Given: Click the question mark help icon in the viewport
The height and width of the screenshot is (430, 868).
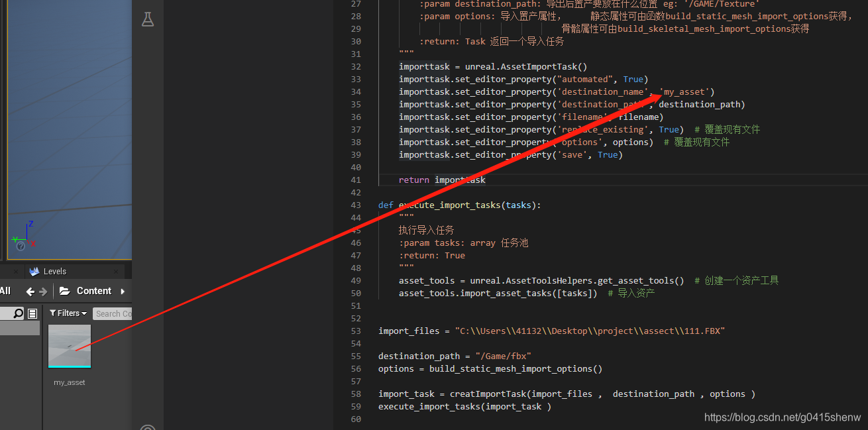Looking at the screenshot, I should click(20, 246).
